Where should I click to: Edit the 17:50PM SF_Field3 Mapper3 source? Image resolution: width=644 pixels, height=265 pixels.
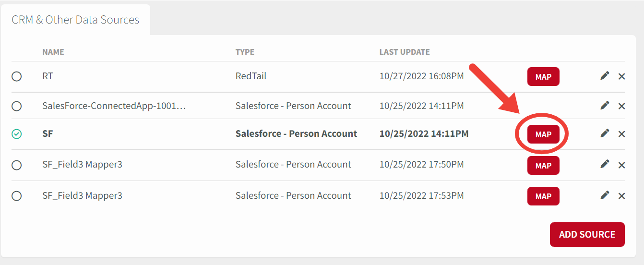coord(605,164)
